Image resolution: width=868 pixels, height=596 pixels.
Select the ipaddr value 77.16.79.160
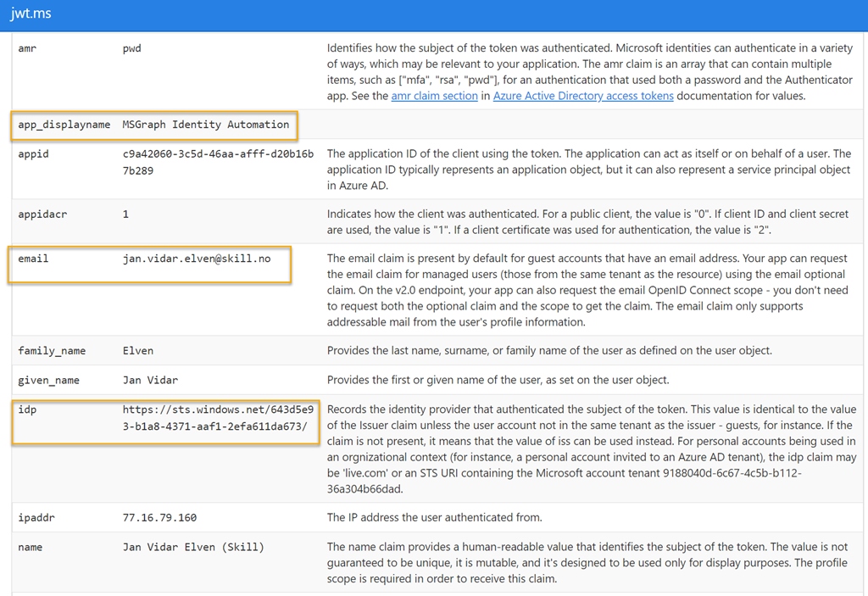[159, 518]
